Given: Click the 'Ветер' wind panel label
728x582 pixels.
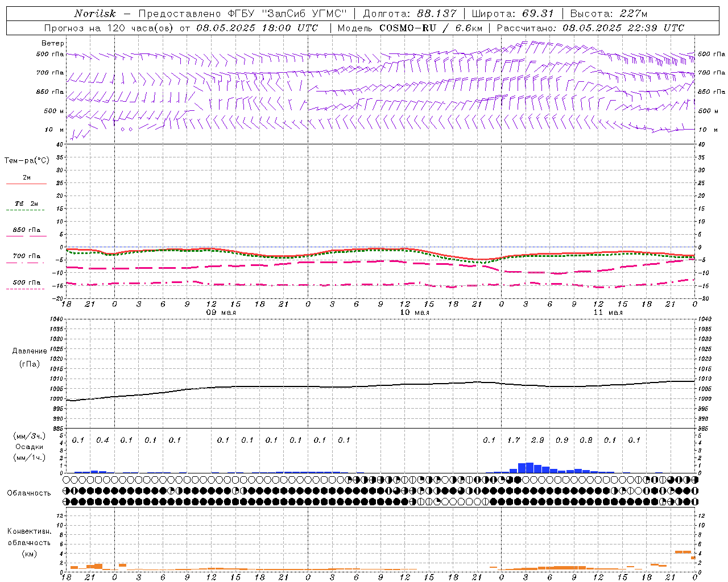Looking at the screenshot, I should point(53,43).
